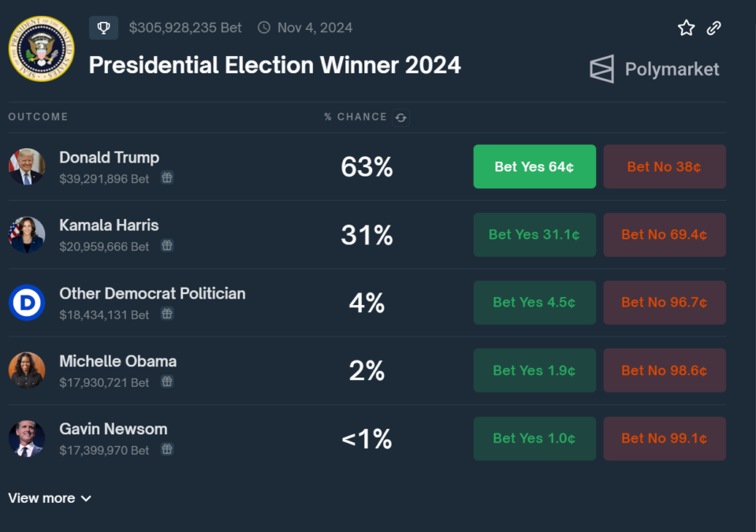This screenshot has height=532, width=756.
Task: Click Bet No 69.4¢ for Kamala Harris
Action: pyautogui.click(x=664, y=234)
